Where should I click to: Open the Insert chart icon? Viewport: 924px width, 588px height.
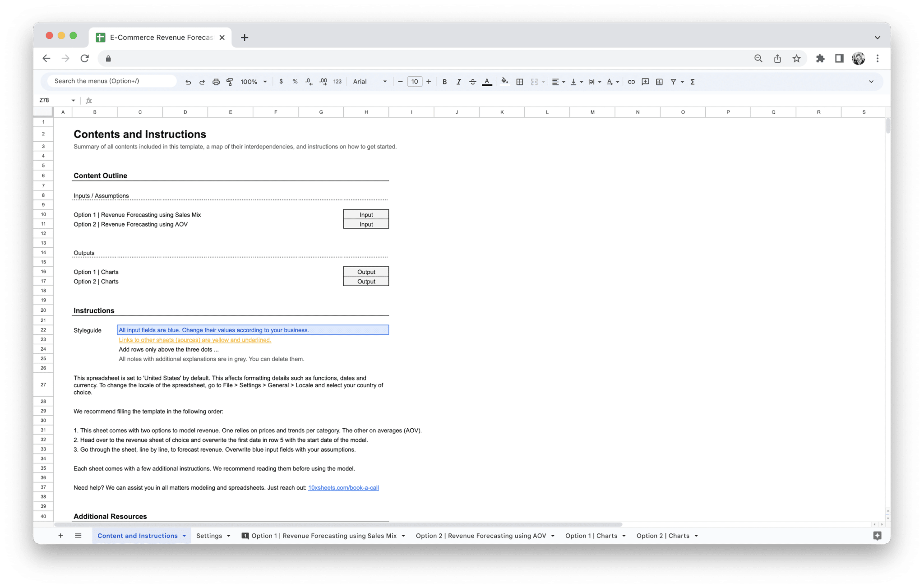coord(660,82)
